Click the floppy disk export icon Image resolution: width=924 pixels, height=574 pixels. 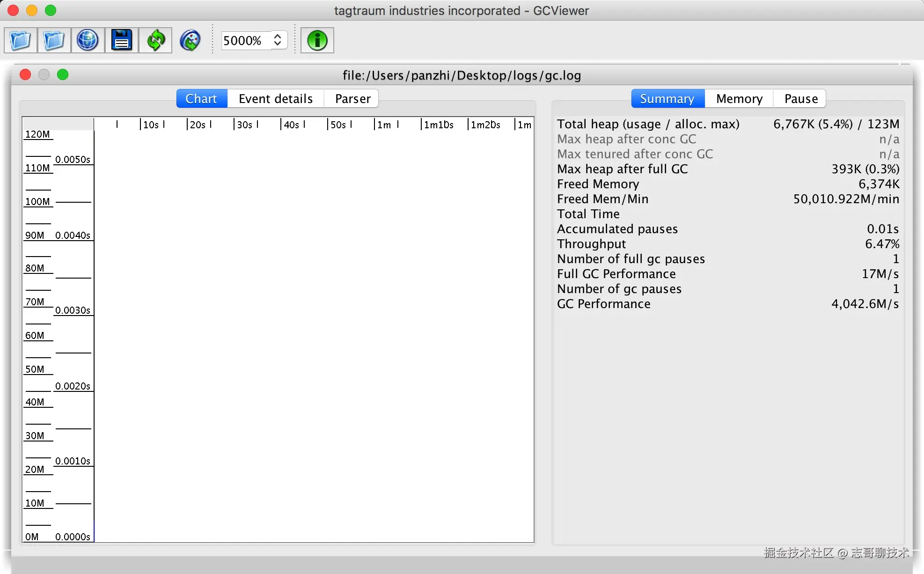coord(122,40)
